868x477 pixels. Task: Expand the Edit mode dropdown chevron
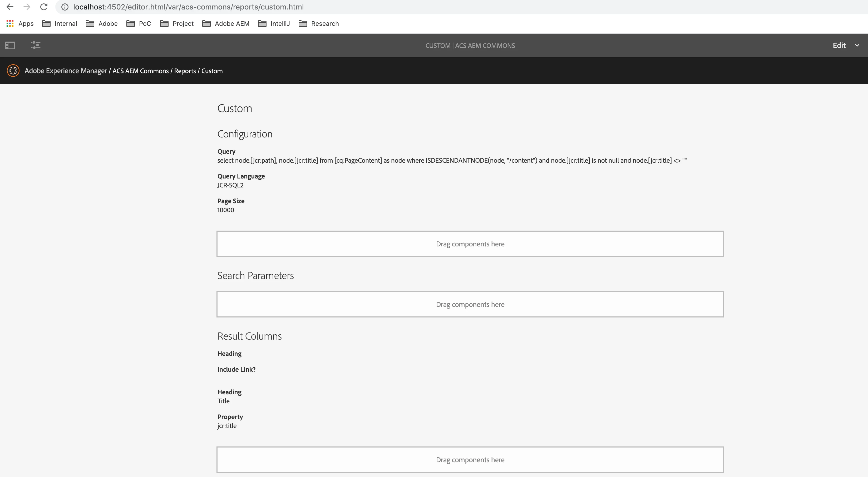pyautogui.click(x=857, y=45)
